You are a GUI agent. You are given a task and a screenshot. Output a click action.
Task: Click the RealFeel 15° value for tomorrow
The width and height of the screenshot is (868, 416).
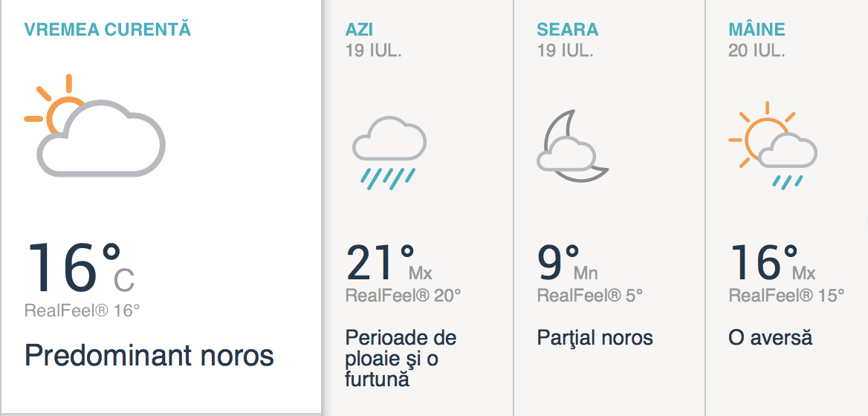click(786, 296)
